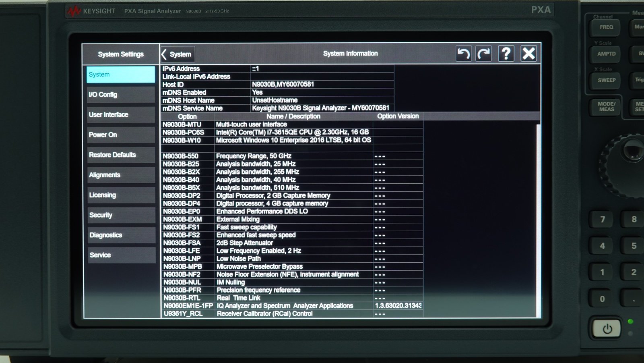Click the Option Version column header
The width and height of the screenshot is (644, 363).
tap(398, 116)
